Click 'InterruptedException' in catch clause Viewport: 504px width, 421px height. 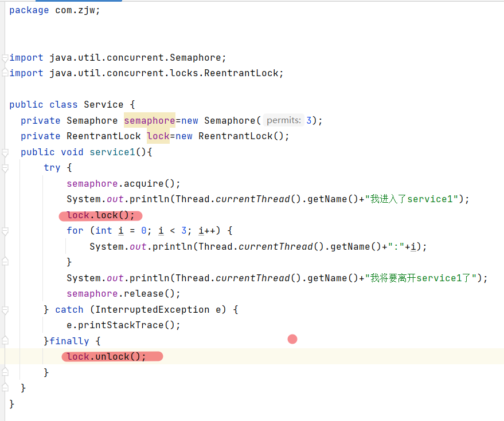pos(153,309)
